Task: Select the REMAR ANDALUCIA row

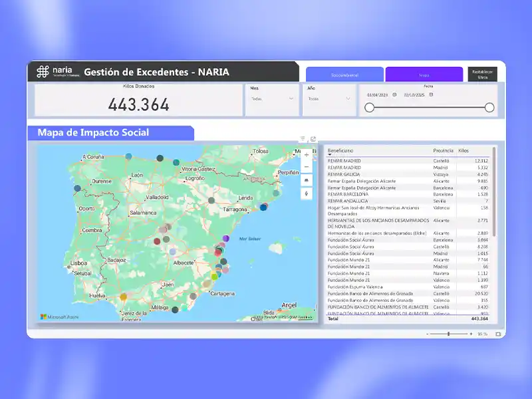Action: (408, 201)
